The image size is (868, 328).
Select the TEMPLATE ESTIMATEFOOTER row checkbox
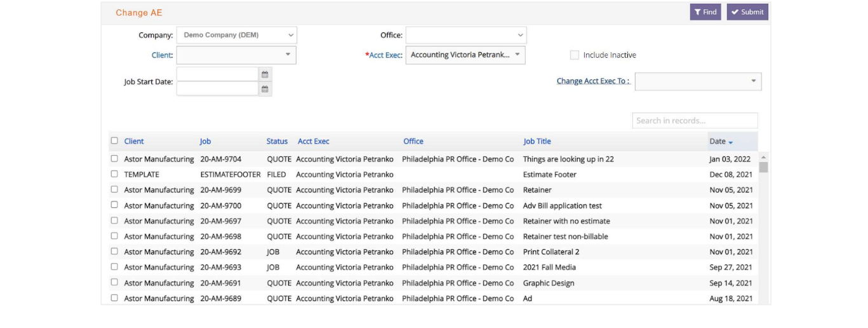pyautogui.click(x=114, y=174)
